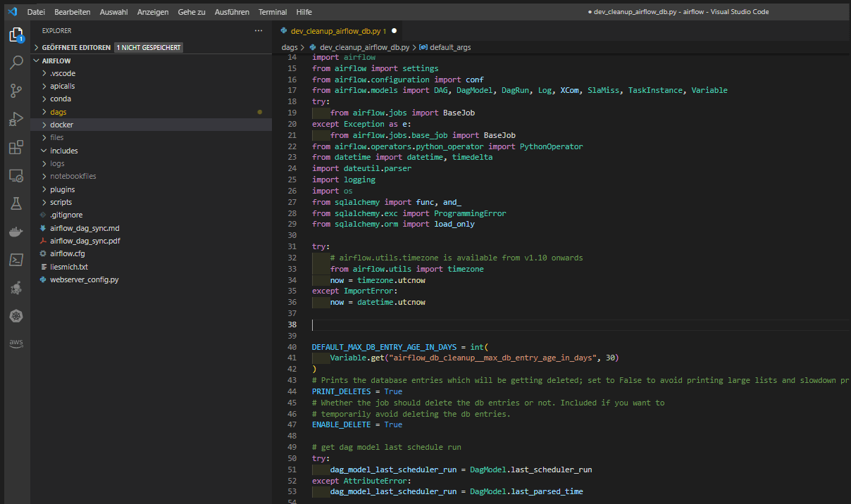Click line number 38 in gutter

(x=292, y=325)
